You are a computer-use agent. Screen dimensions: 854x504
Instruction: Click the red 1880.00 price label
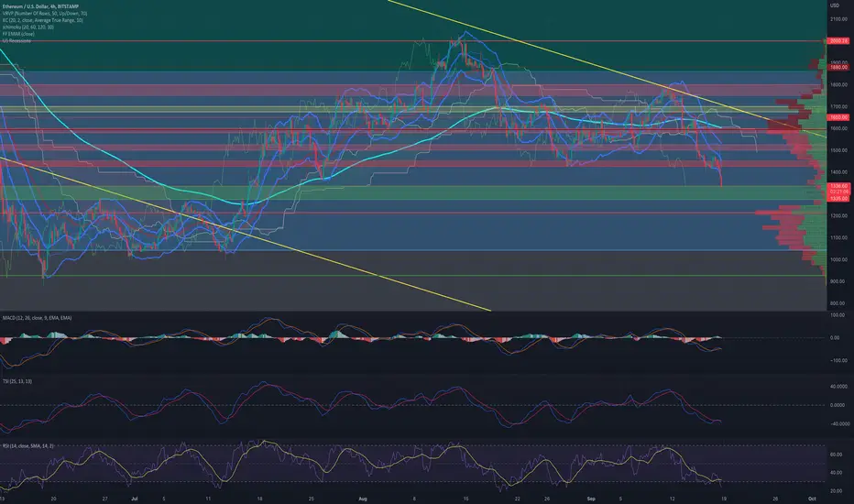click(838, 67)
